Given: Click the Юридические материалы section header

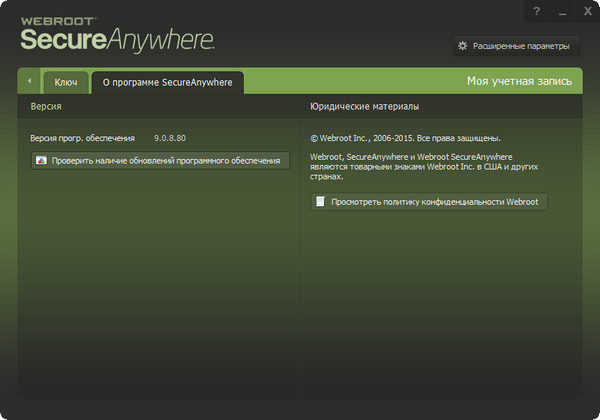Looking at the screenshot, I should click(x=364, y=106).
